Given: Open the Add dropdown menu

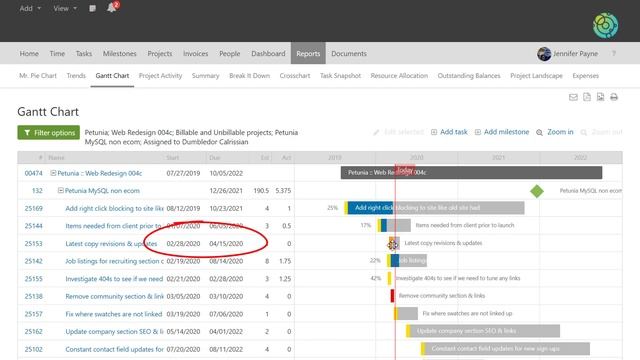Looking at the screenshot, I should (30, 8).
